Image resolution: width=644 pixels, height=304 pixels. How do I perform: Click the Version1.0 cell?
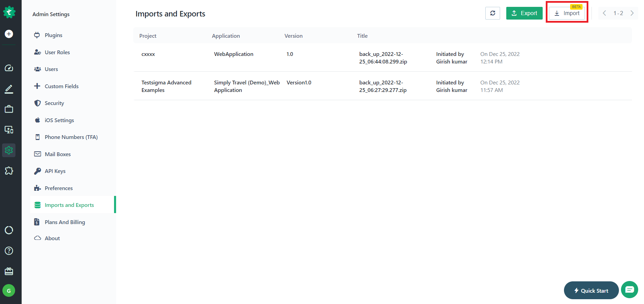pos(299,82)
